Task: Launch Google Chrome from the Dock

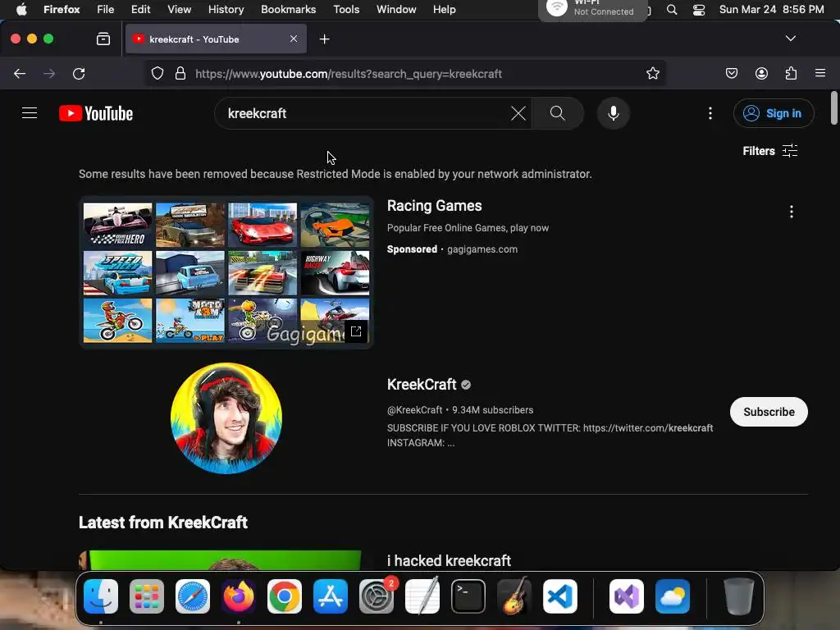Action: 285,596
